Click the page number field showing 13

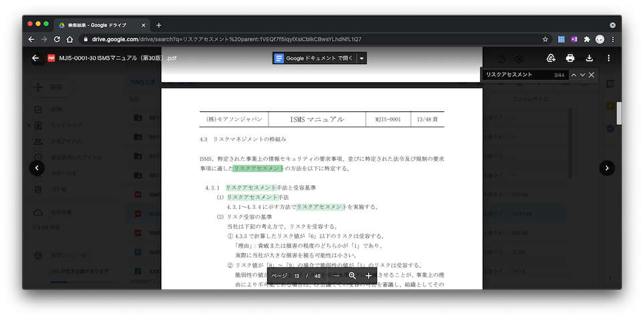pos(297,276)
